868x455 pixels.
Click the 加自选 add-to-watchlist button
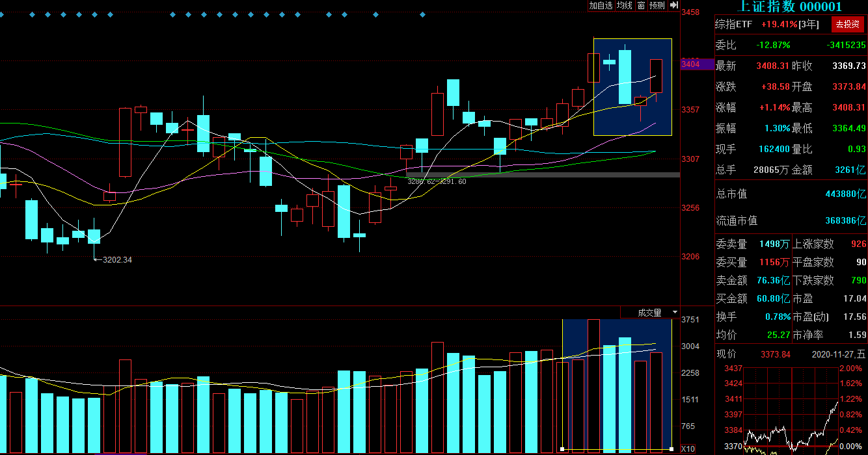(601, 5)
